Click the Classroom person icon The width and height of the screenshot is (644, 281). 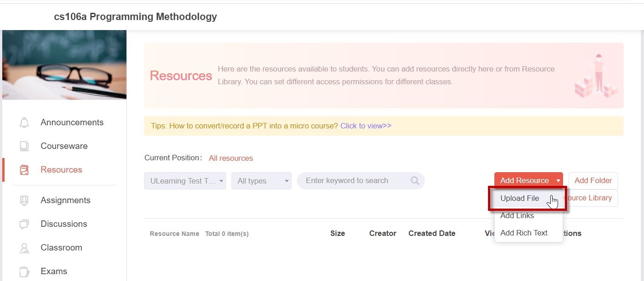pos(24,248)
